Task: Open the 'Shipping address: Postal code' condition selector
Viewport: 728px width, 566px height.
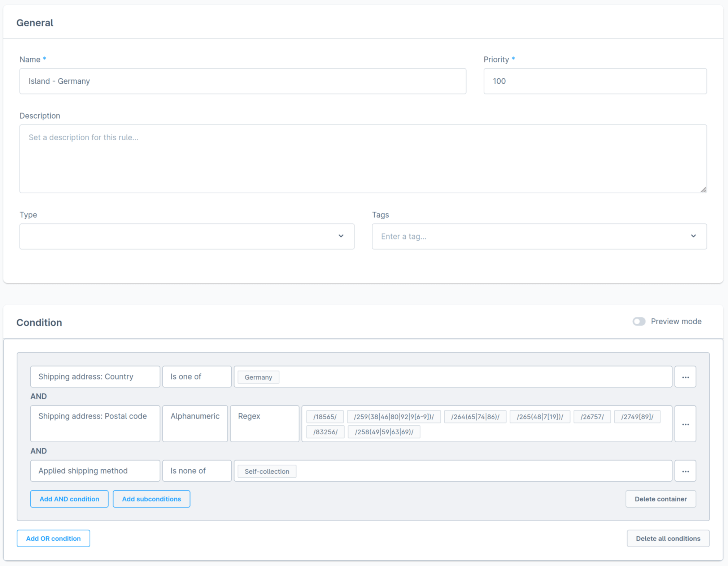Action: point(95,424)
